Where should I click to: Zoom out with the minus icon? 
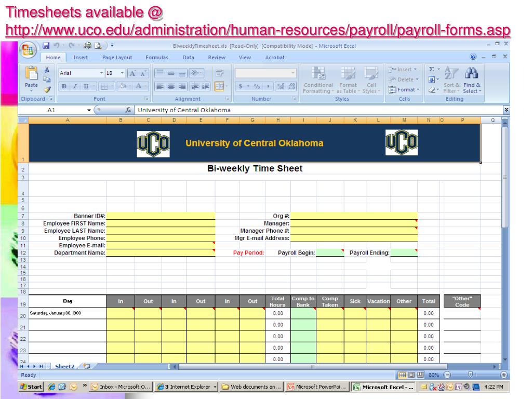pyautogui.click(x=447, y=375)
